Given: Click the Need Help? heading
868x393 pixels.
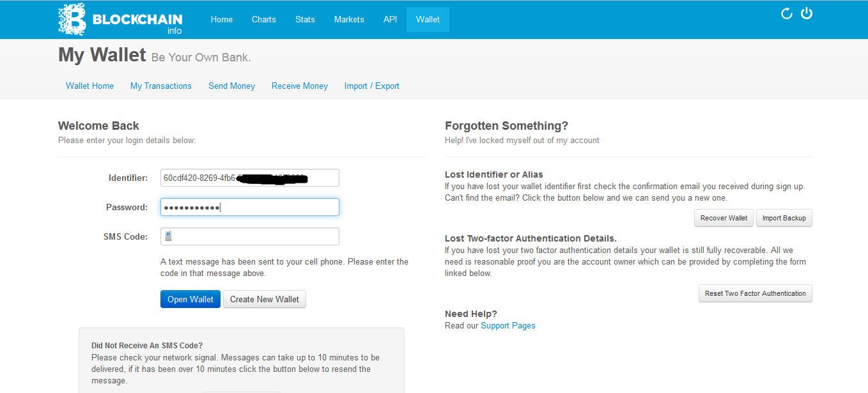Looking at the screenshot, I should tap(471, 314).
